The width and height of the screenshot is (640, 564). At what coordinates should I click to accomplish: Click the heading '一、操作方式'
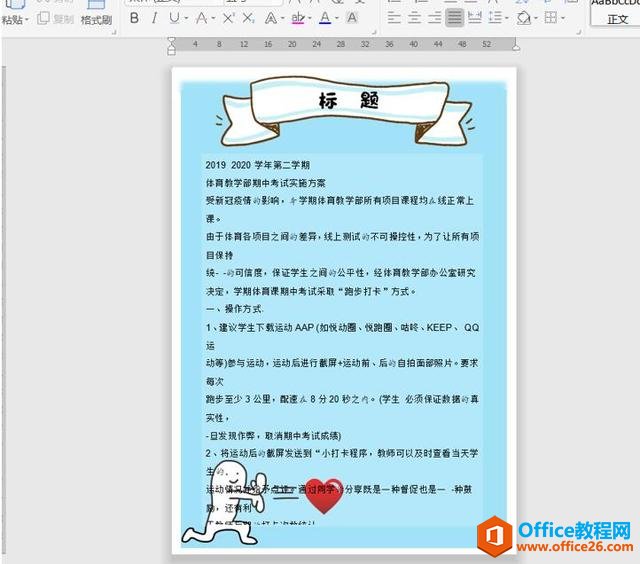pos(234,309)
